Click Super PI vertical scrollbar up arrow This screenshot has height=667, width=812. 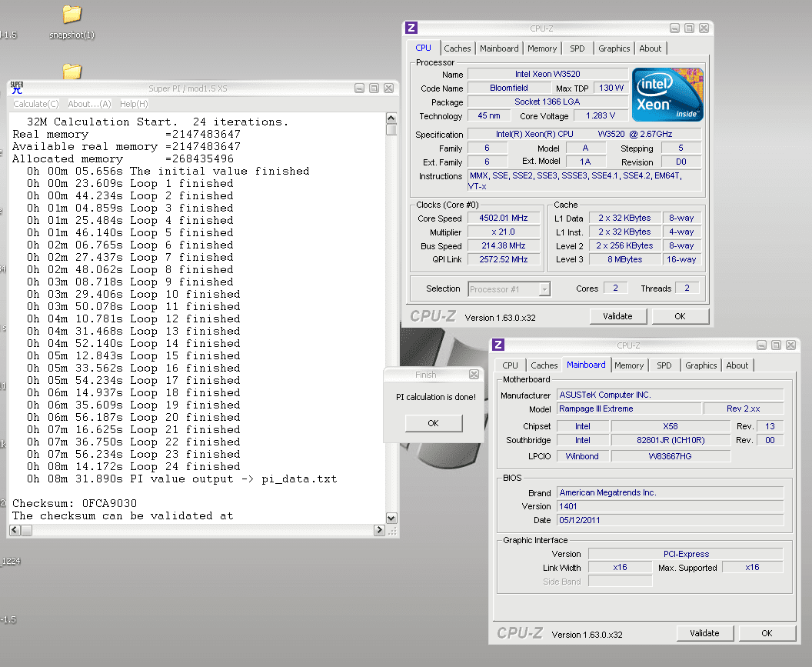coord(391,118)
